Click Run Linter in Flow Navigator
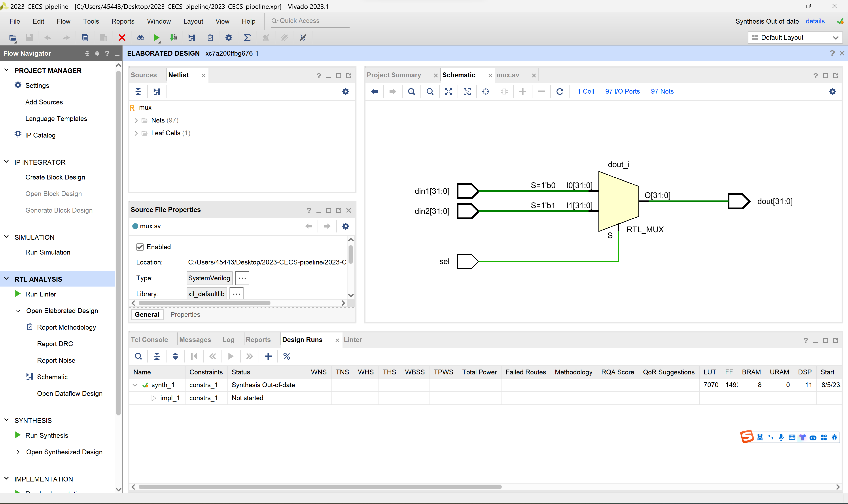 40,294
